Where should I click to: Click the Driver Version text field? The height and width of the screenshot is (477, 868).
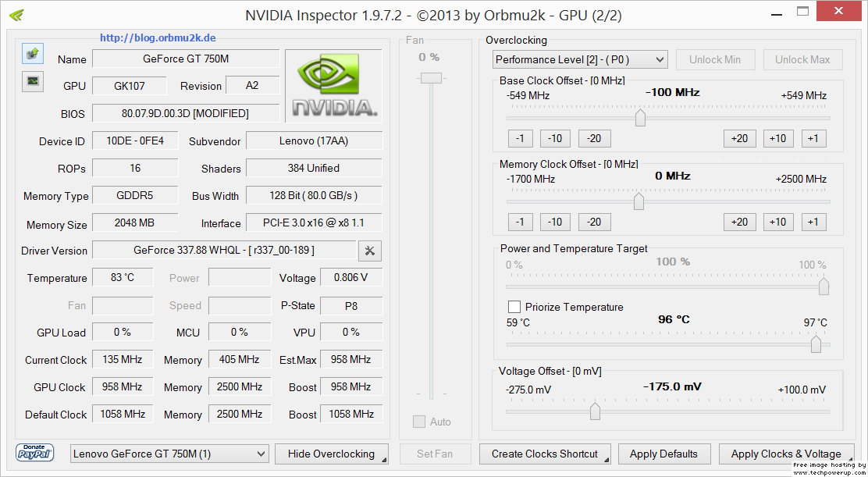(x=224, y=250)
